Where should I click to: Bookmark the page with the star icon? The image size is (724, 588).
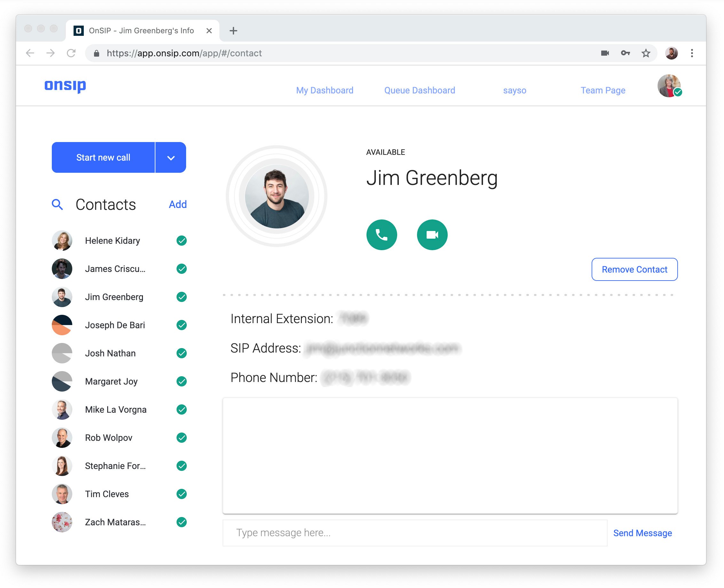[646, 53]
